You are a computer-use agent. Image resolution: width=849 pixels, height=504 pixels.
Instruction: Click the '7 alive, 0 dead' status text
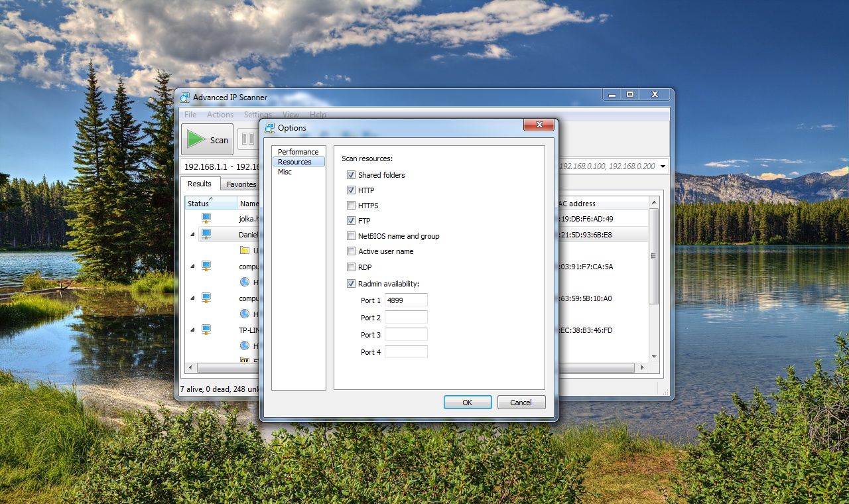coord(220,389)
